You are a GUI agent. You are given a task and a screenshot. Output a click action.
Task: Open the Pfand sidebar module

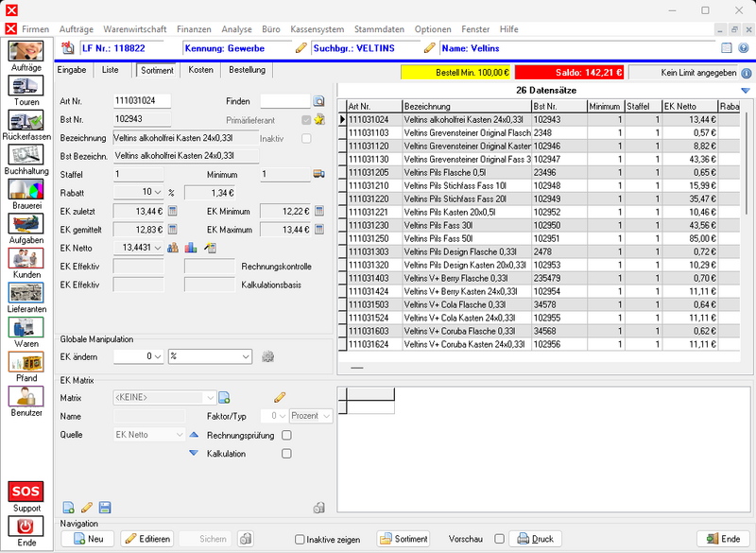point(26,362)
